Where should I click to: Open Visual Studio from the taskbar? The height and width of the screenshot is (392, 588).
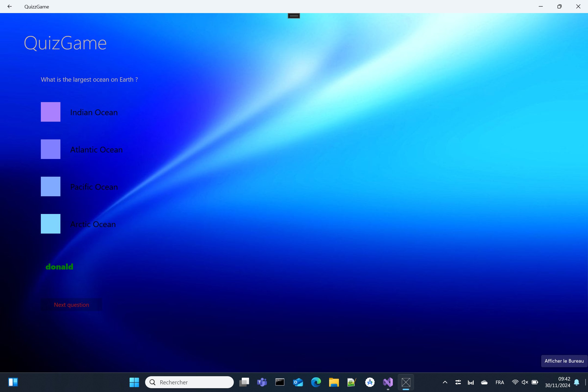388,382
